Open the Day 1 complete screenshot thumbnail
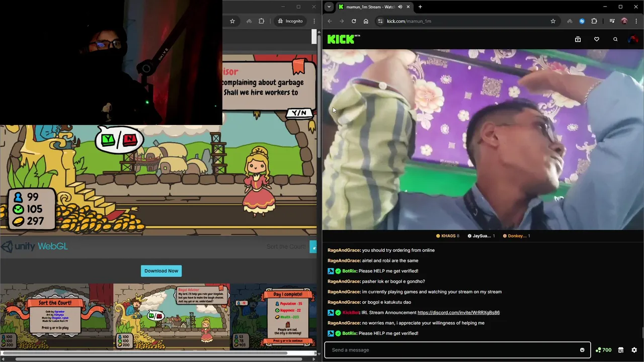This screenshot has height=362, width=644. [x=274, y=317]
